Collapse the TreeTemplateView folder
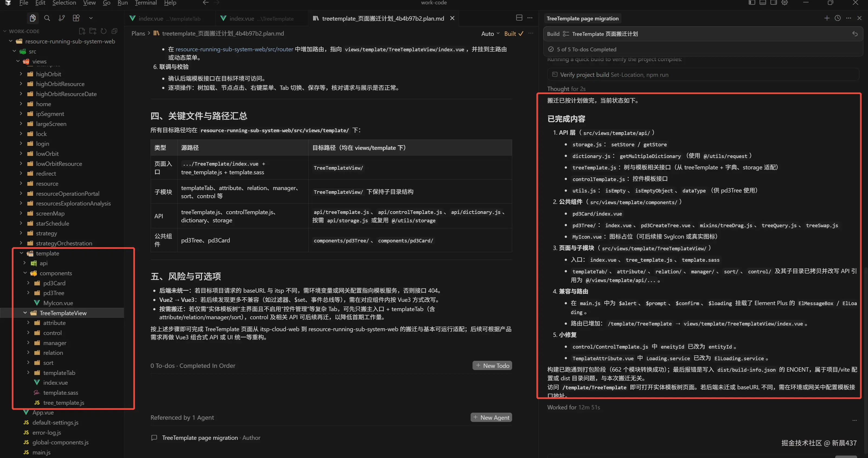Image resolution: width=868 pixels, height=458 pixels. (x=25, y=313)
